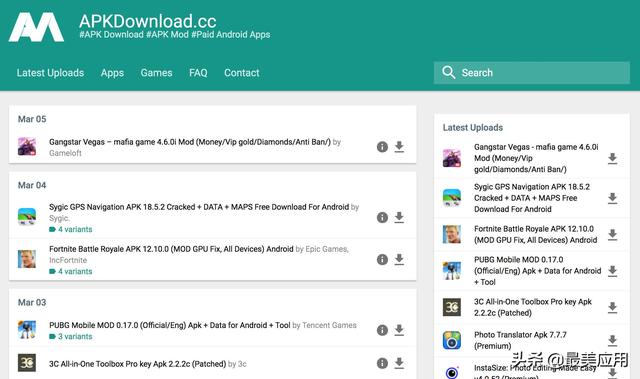Open the APKDownload.cc site title link
Image resolution: width=640 pixels, height=379 pixels.
[148, 21]
